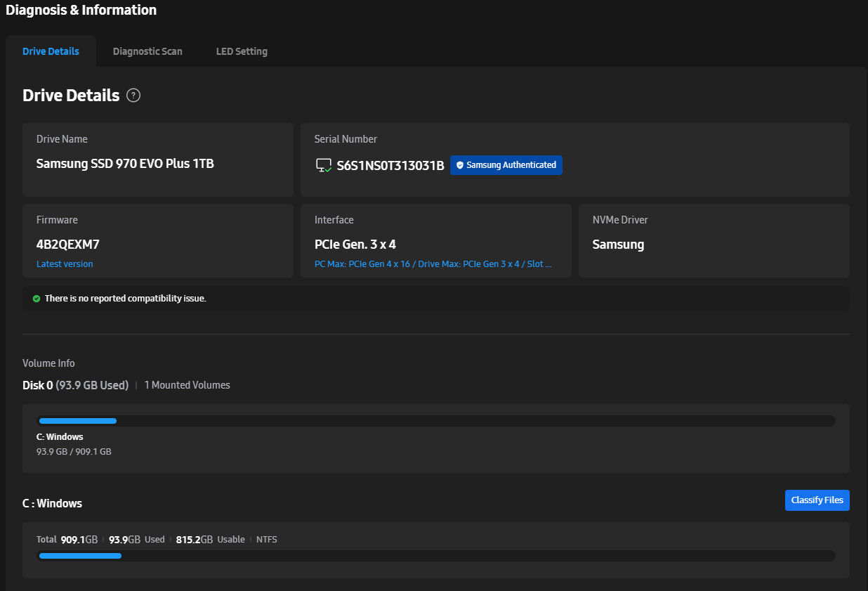Click the 1 Mounted Volumes text
Screen dimensions: 868x591
click(188, 385)
